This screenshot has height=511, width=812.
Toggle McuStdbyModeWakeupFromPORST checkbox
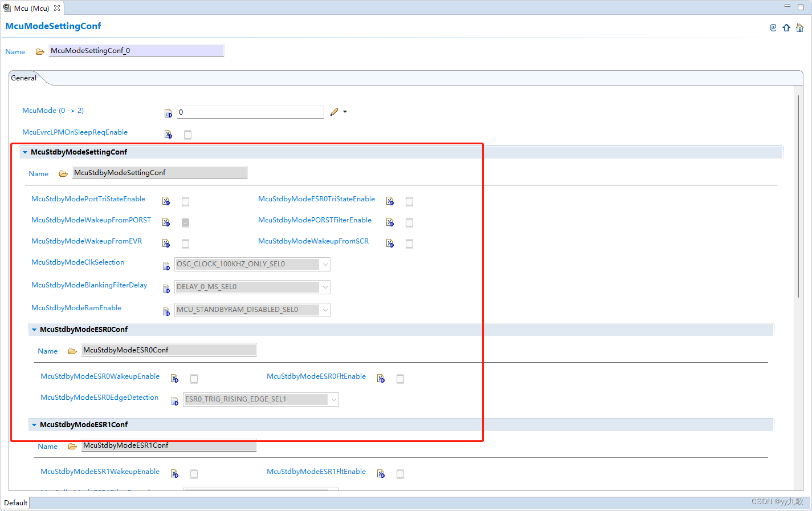[x=185, y=222]
